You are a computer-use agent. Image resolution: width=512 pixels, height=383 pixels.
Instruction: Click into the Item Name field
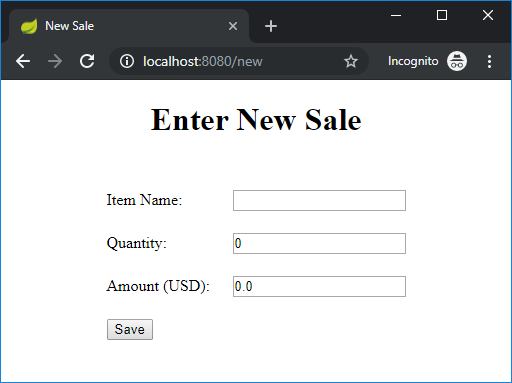pyautogui.click(x=319, y=200)
